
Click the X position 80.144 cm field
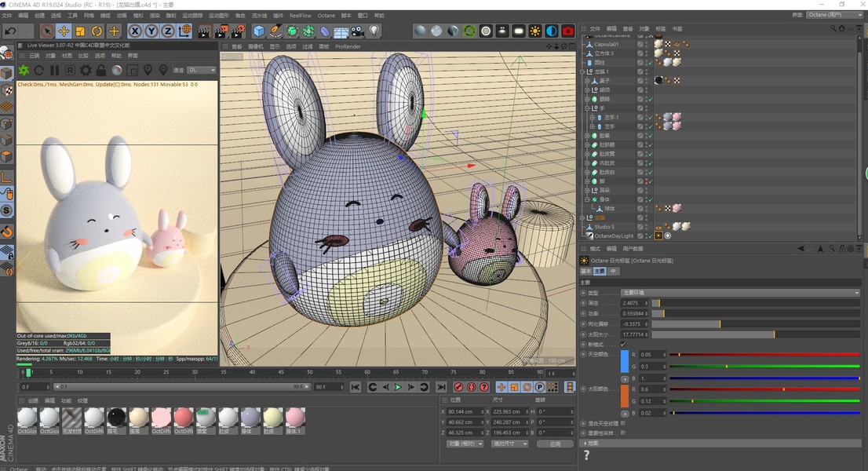(x=465, y=412)
